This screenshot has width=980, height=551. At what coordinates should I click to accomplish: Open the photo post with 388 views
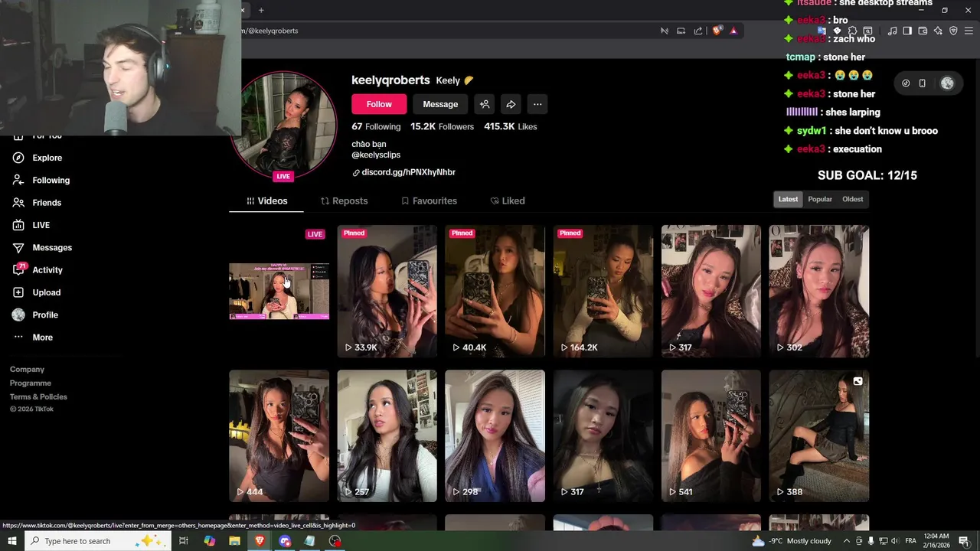[x=819, y=436]
